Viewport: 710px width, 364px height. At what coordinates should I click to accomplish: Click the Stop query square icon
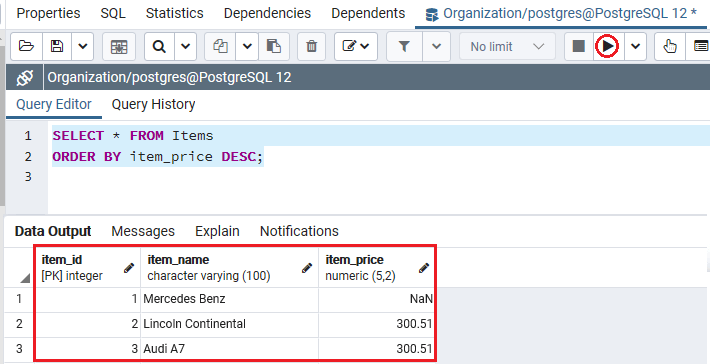[579, 46]
